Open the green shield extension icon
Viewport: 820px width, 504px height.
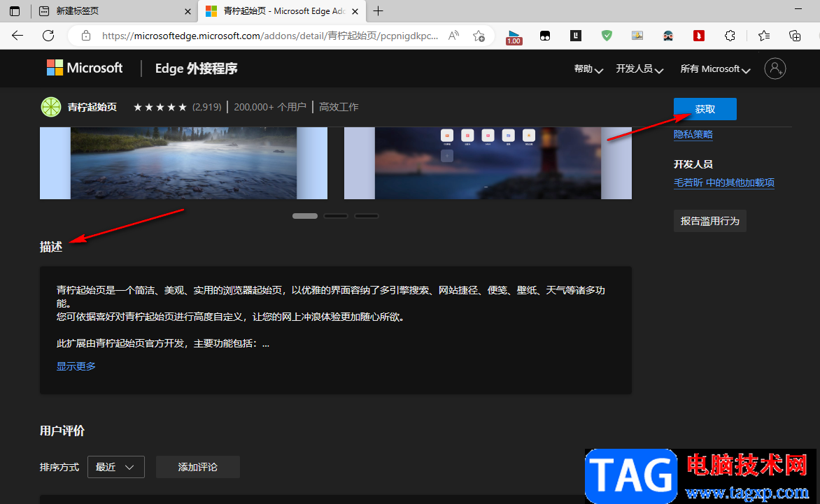[x=607, y=36]
